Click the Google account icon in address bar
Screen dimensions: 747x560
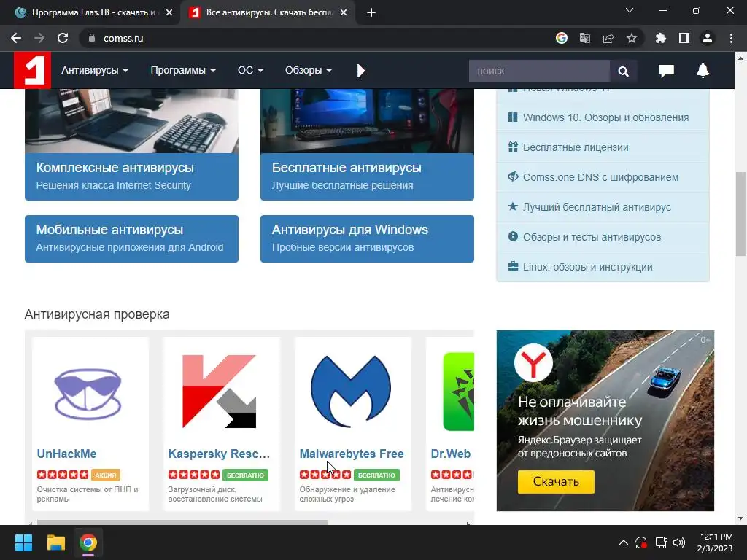click(562, 38)
